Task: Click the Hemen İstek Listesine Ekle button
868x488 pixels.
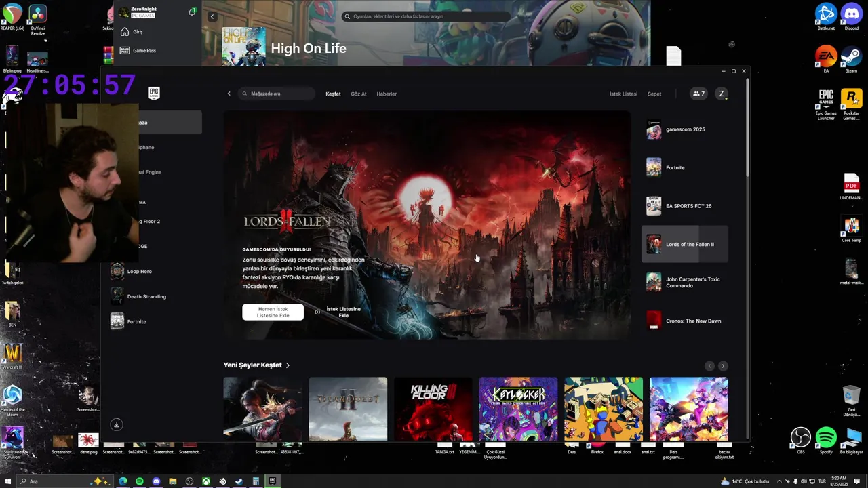Action: click(x=273, y=312)
